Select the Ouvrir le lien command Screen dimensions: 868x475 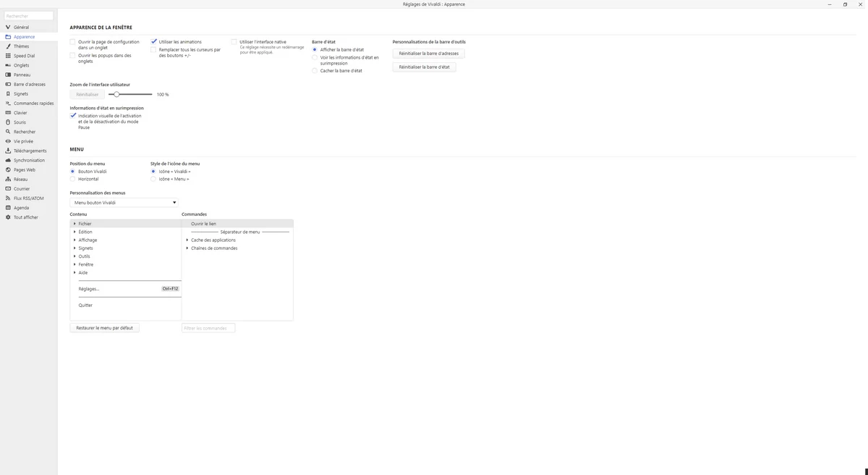(x=237, y=224)
